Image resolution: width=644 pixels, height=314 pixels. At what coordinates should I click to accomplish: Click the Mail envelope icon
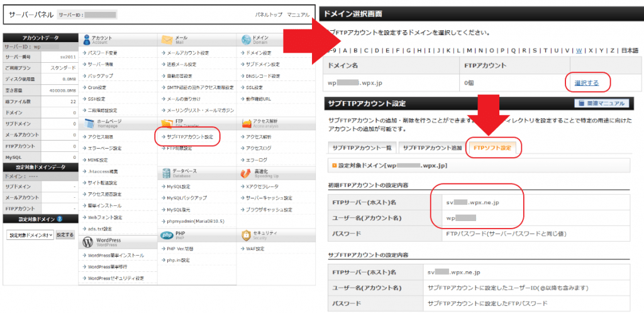[165, 39]
